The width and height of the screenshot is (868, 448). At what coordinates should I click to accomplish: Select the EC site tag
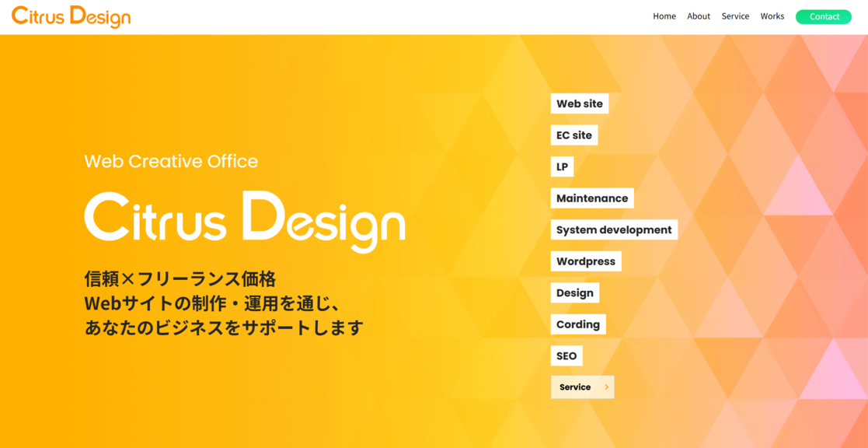coord(573,135)
